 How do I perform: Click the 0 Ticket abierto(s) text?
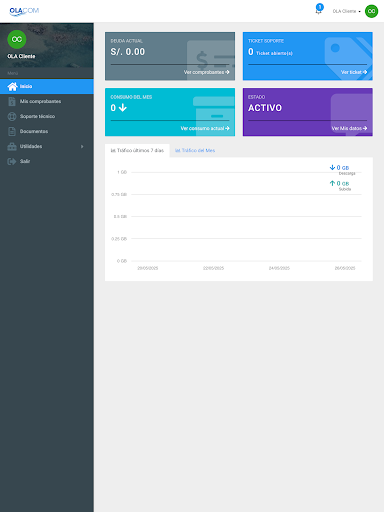[270, 52]
